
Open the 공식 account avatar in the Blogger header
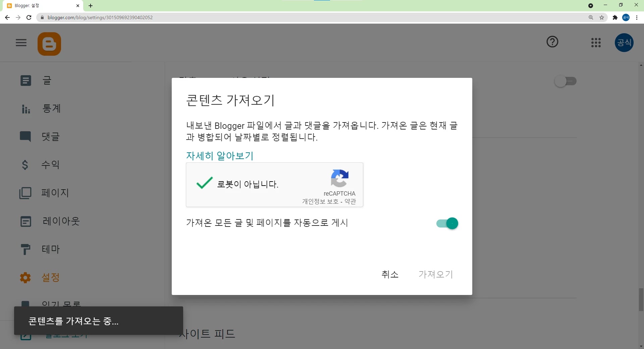pos(624,43)
